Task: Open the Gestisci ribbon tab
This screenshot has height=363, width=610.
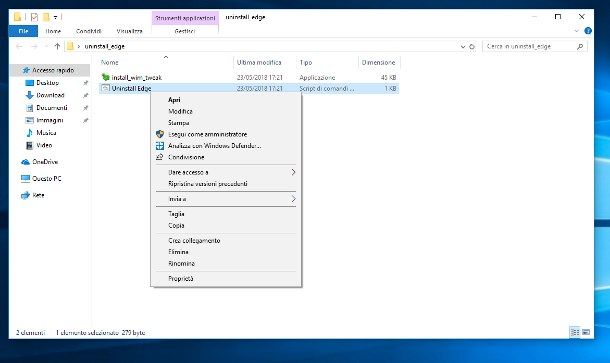Action: point(185,31)
